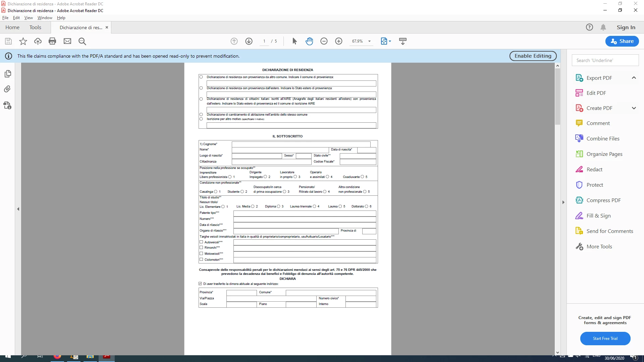Click the Print file icon
Screen dimensions: 644x362
click(x=52, y=41)
